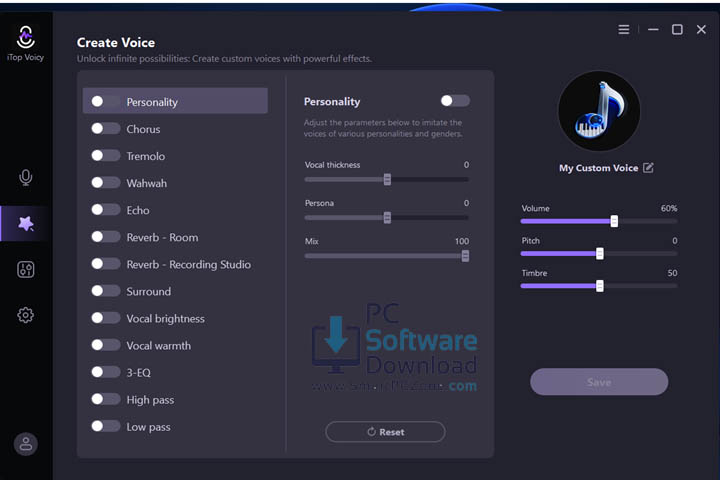Click the Reset button
720x480 pixels.
pyautogui.click(x=385, y=432)
